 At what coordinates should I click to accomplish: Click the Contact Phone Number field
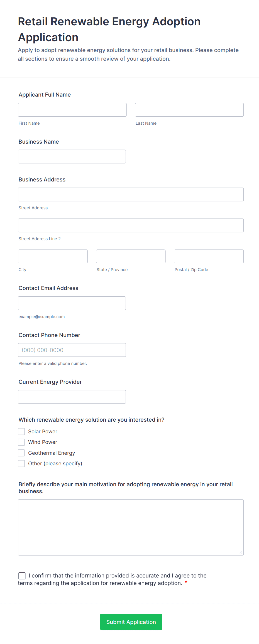pos(72,350)
